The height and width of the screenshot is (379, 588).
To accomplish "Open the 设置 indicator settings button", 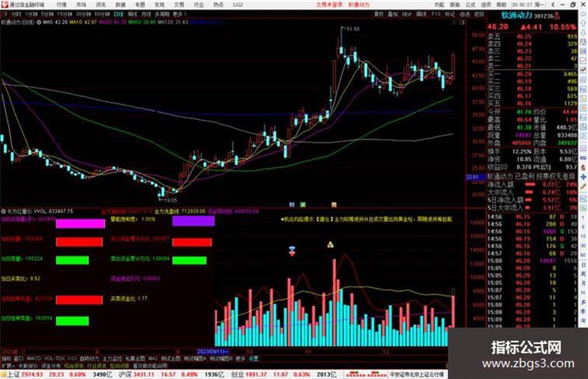I will [x=254, y=358].
